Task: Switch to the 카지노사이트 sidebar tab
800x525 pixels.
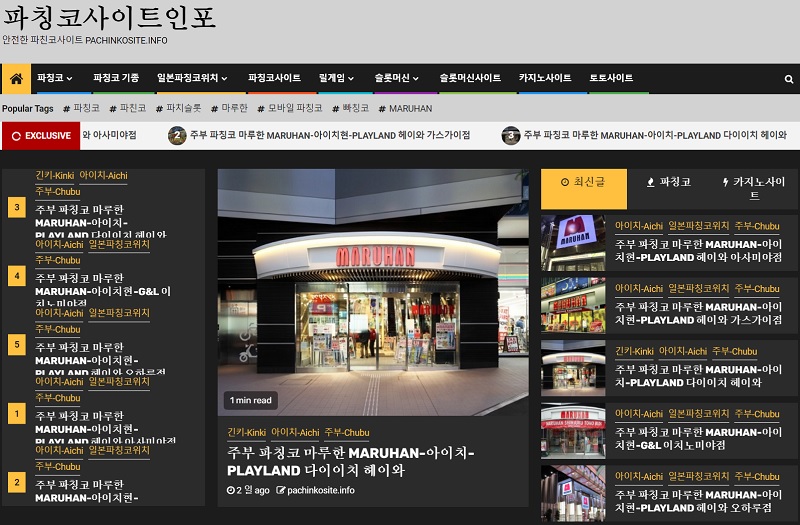Action: (x=754, y=189)
